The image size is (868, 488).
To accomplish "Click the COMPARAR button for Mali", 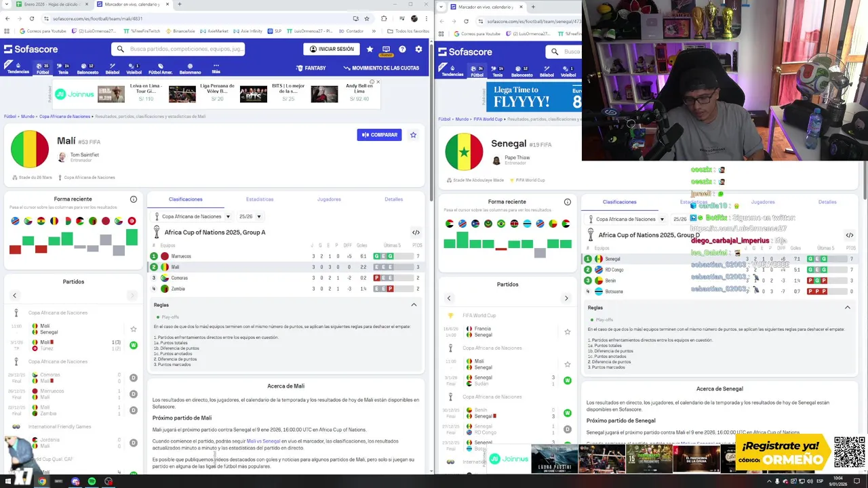I will click(379, 135).
